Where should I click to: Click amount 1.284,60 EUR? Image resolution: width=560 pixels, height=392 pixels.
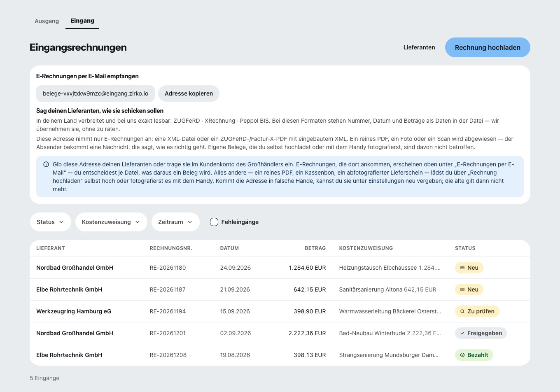coord(307,268)
